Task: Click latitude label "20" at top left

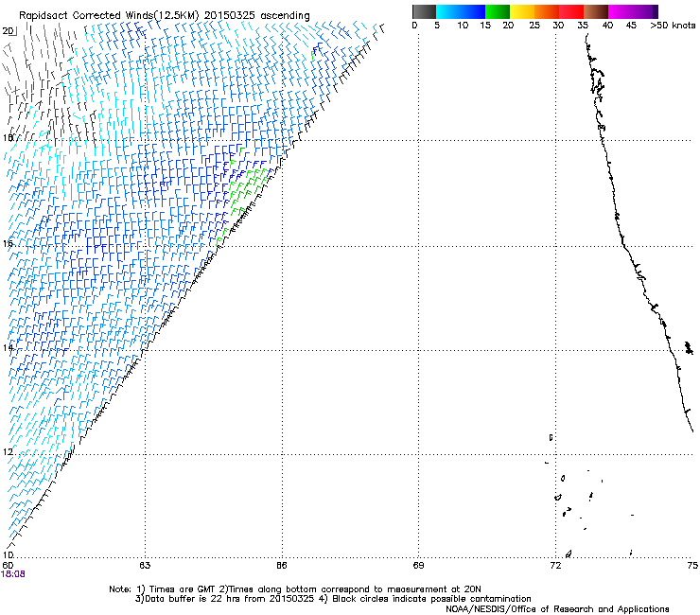Action: coord(9,31)
